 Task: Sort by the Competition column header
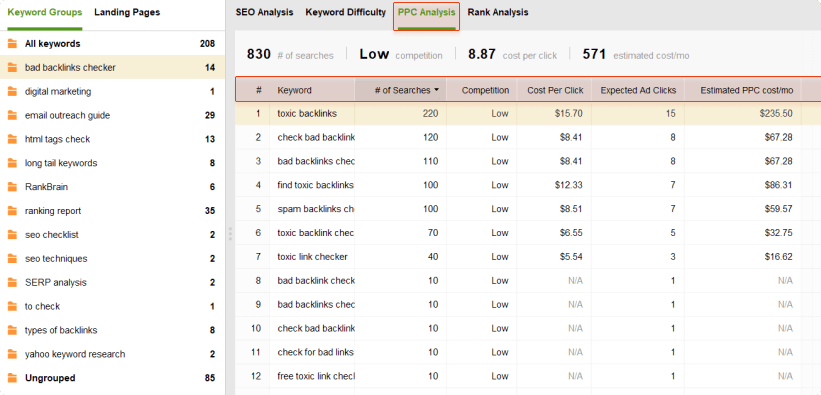point(485,90)
